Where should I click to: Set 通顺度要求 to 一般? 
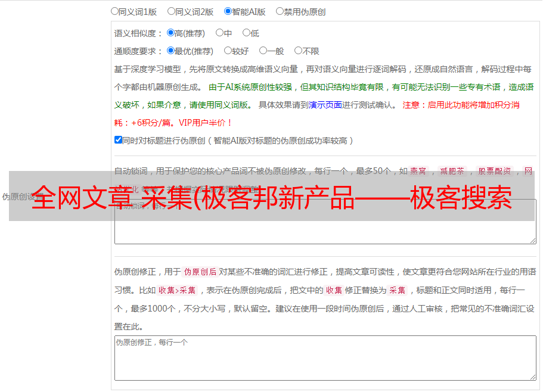[x=263, y=51]
